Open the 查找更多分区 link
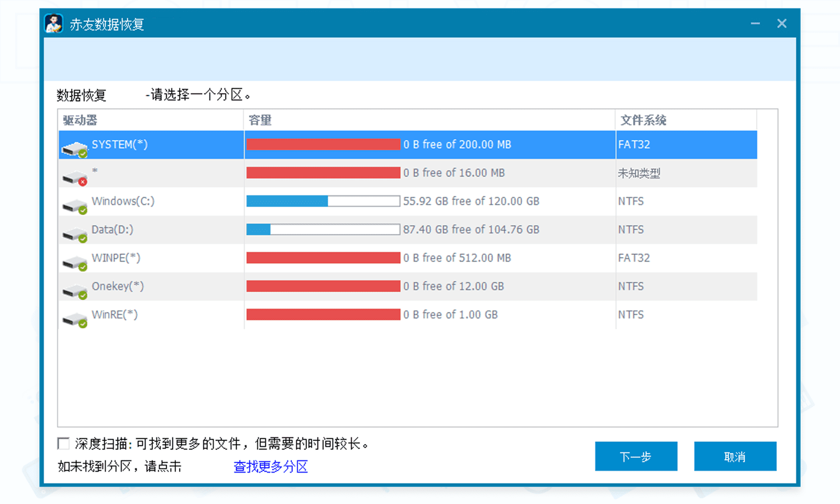 click(x=270, y=466)
